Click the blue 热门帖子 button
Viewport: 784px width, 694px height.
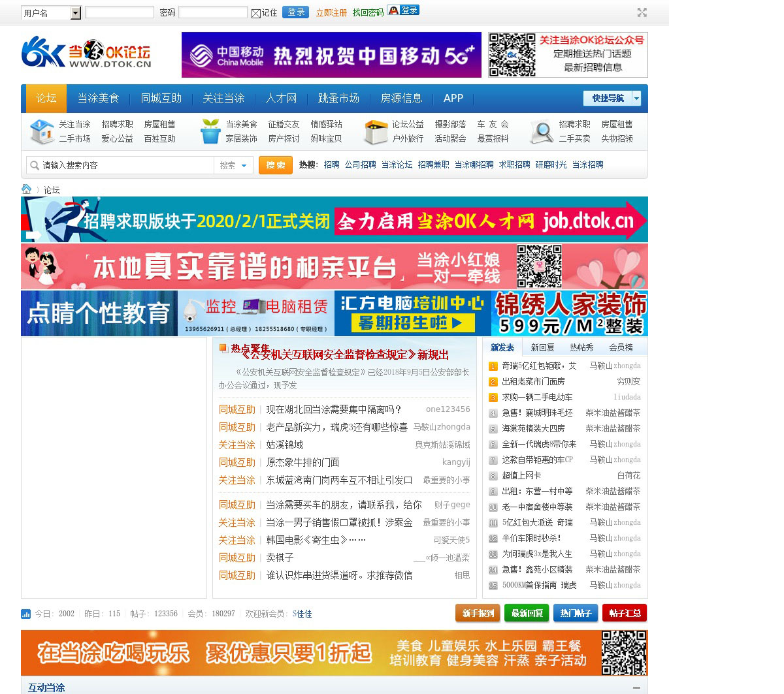(576, 613)
